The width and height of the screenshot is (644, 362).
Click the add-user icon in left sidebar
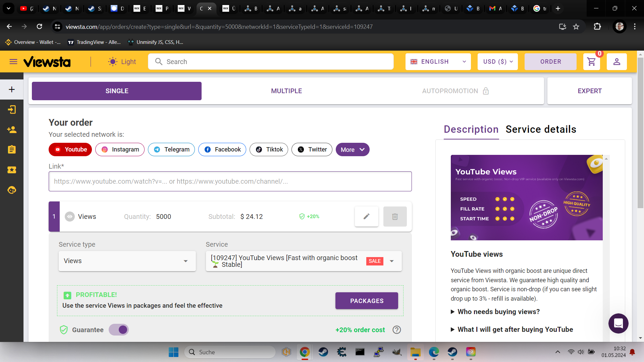12,130
